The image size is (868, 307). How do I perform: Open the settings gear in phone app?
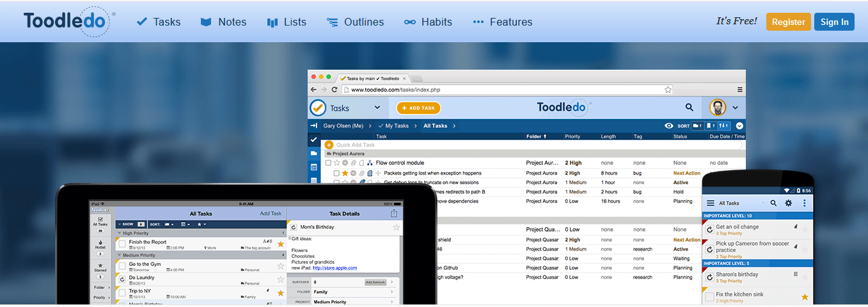coord(789,203)
